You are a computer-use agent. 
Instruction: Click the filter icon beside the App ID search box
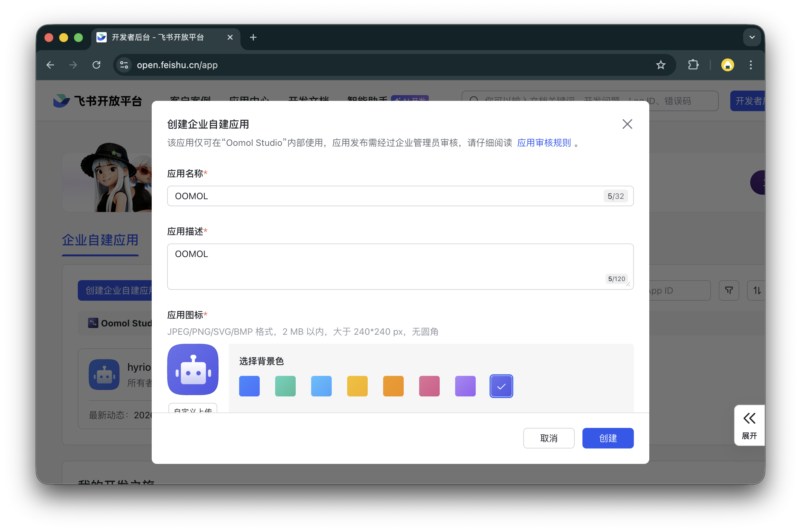[x=728, y=290]
